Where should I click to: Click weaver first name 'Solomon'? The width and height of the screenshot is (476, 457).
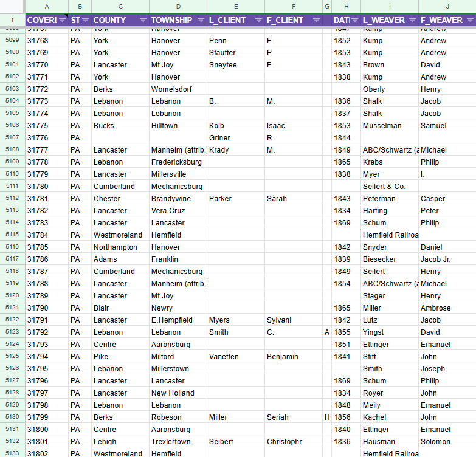pyautogui.click(x=447, y=442)
